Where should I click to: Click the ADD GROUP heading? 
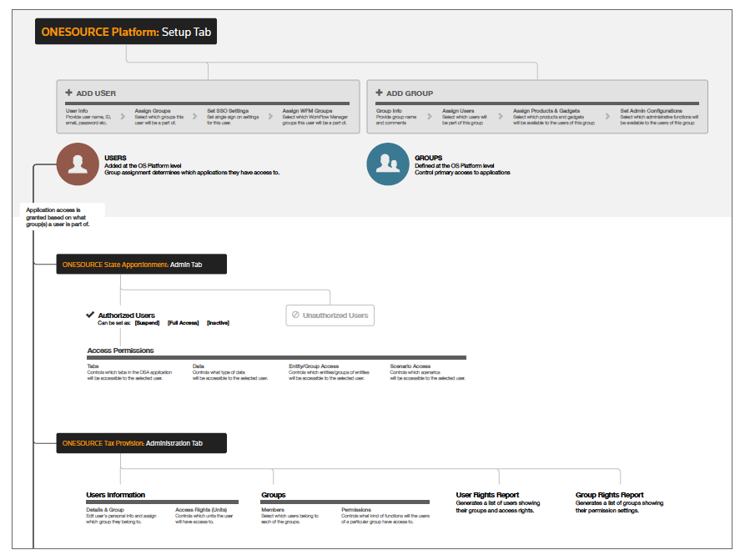tap(410, 93)
